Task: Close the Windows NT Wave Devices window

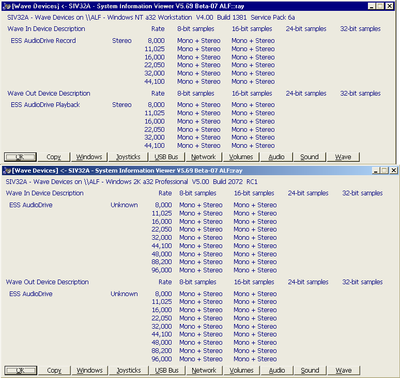Action: click(389, 6)
